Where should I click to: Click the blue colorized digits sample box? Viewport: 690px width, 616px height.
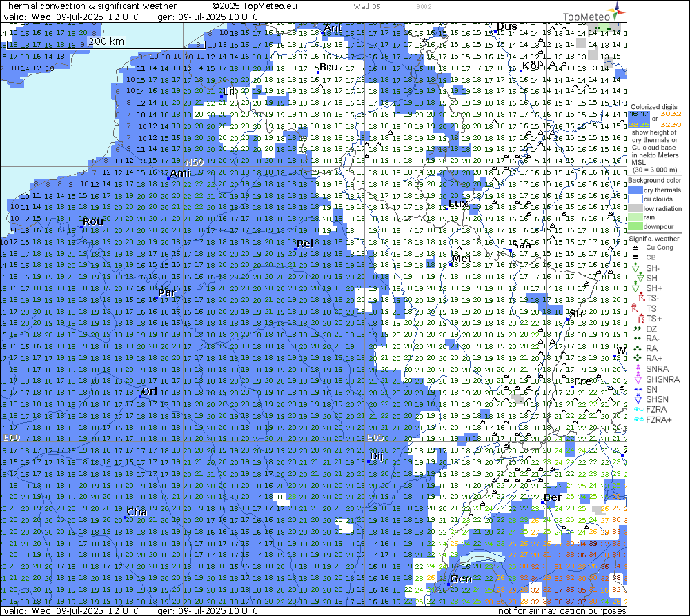[x=639, y=119]
